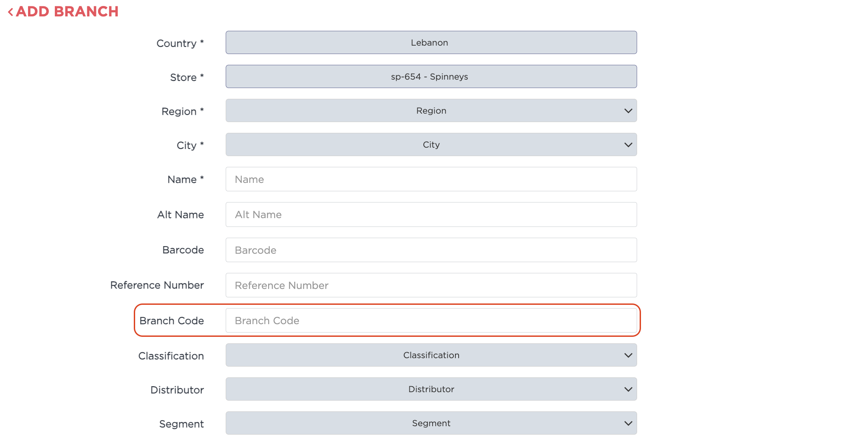This screenshot has width=868, height=441.
Task: Focus the Name text field
Action: pos(431,179)
